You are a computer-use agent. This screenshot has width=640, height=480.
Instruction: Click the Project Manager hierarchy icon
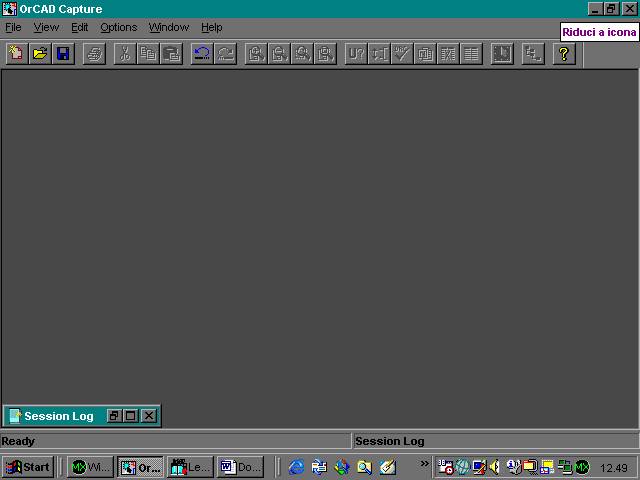click(533, 53)
